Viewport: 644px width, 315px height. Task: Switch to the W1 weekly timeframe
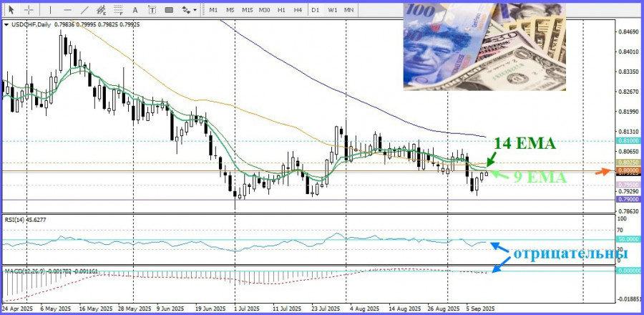click(333, 10)
